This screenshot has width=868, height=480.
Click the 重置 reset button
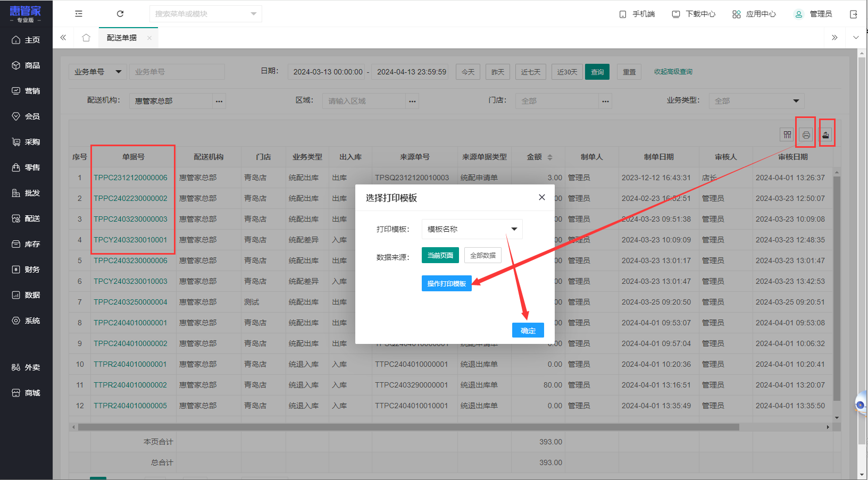629,72
